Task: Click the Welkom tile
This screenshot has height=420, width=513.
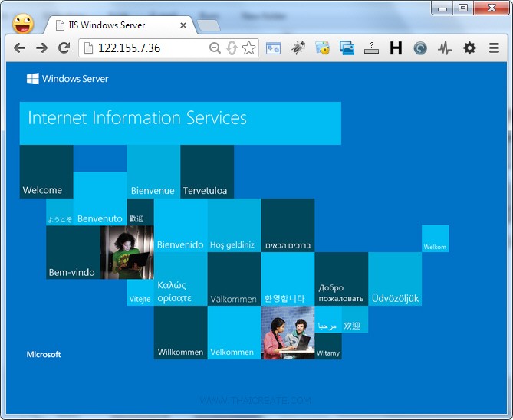Action: click(x=435, y=238)
